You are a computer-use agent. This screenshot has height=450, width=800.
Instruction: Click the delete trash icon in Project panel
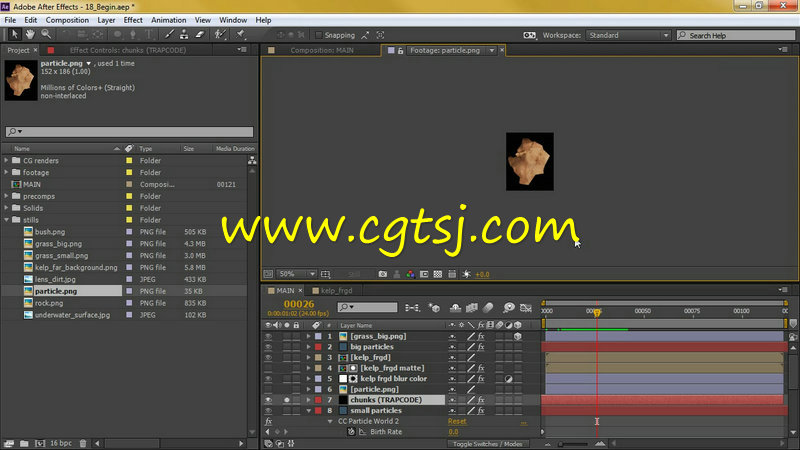coord(83,443)
